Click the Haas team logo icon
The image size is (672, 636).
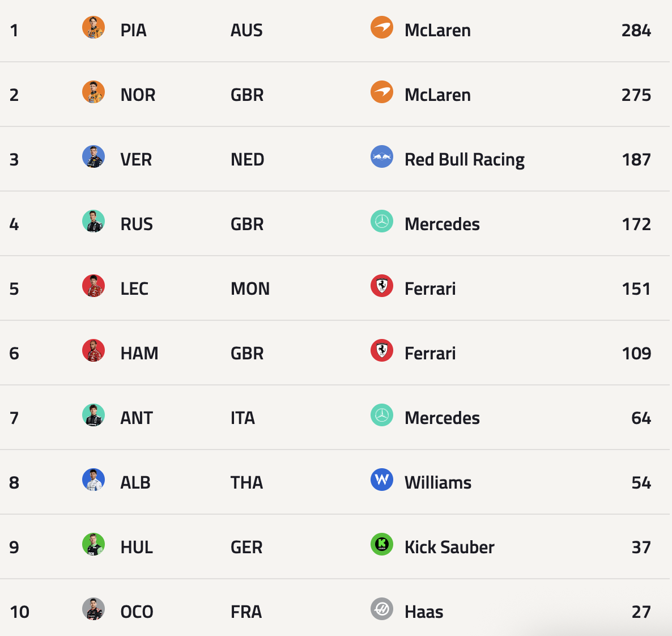click(381, 609)
